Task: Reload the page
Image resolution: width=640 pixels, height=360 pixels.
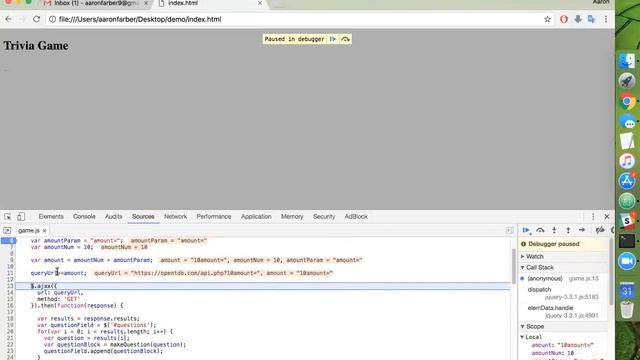Action: tap(36, 19)
